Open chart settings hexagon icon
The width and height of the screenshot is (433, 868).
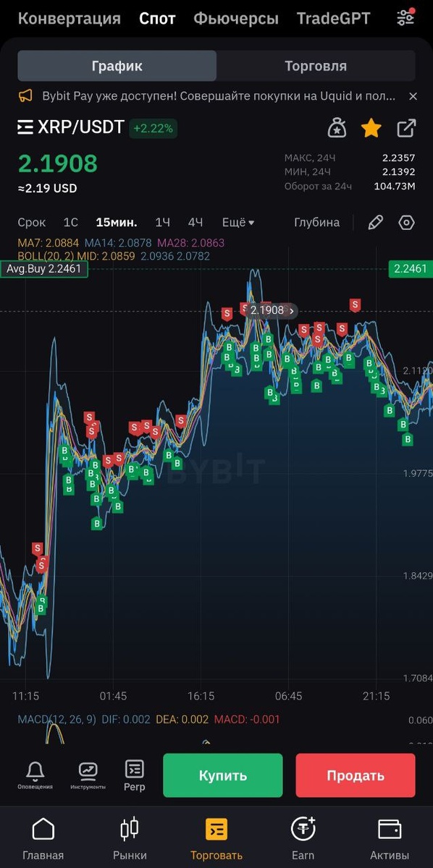(x=407, y=222)
